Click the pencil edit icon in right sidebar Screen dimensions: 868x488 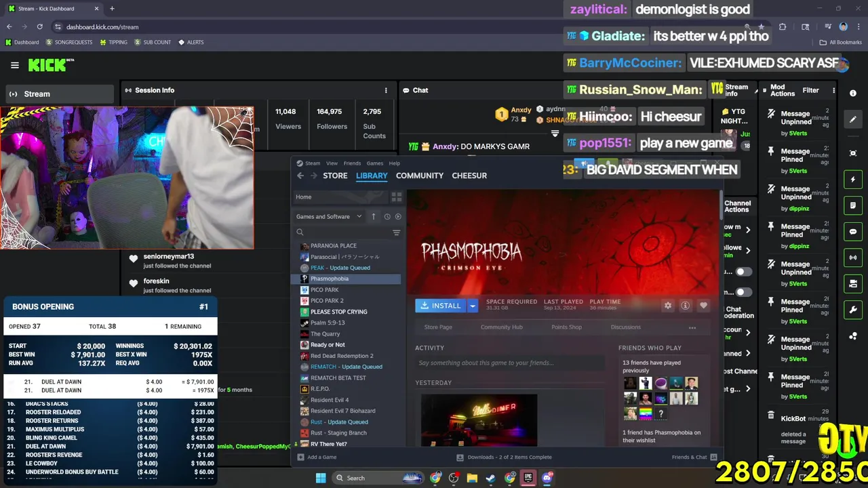[853, 119]
